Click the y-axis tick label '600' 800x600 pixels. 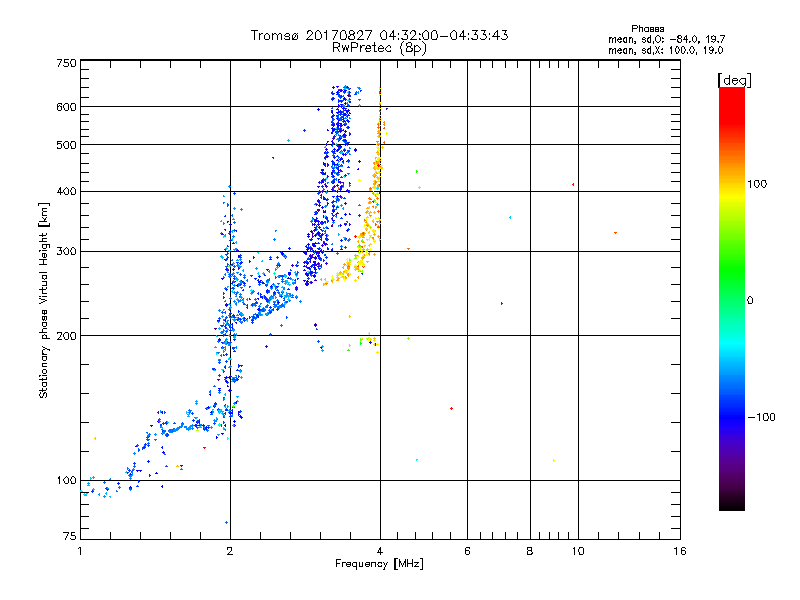pos(66,107)
